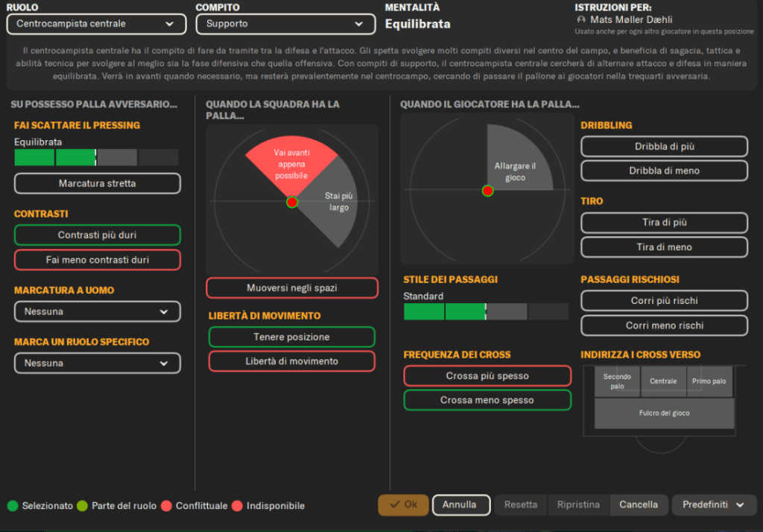Open the 'Predefiniti' presets menu
This screenshot has height=532, width=763.
pos(714,504)
